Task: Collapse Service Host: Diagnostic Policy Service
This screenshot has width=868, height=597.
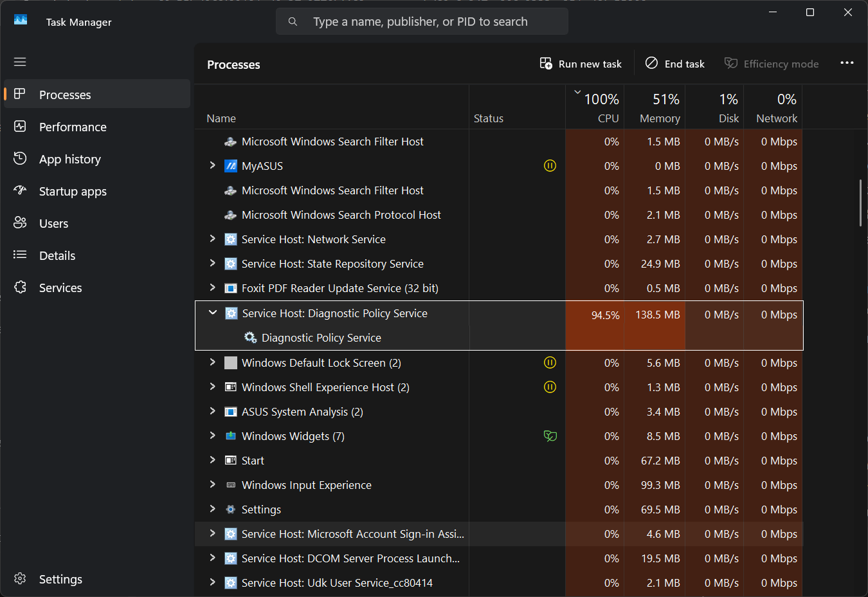Action: (x=213, y=313)
